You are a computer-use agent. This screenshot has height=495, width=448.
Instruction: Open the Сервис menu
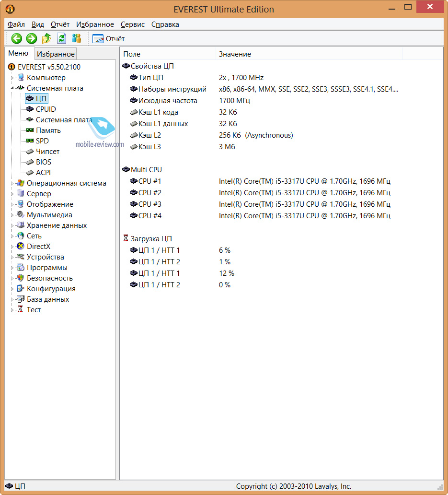click(132, 24)
